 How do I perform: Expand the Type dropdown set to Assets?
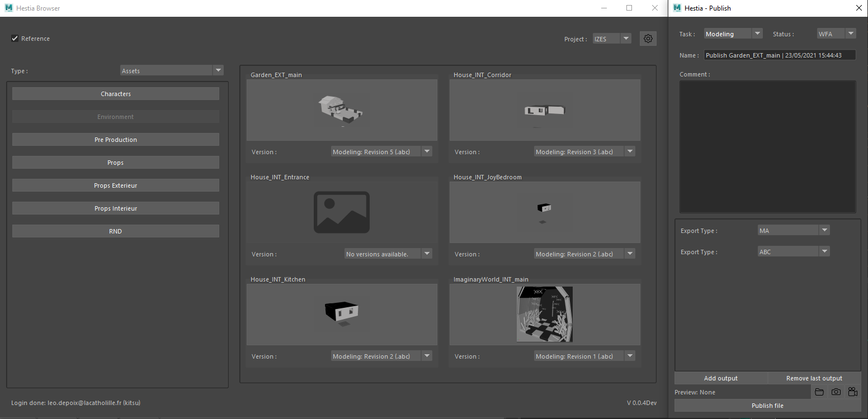(x=172, y=71)
